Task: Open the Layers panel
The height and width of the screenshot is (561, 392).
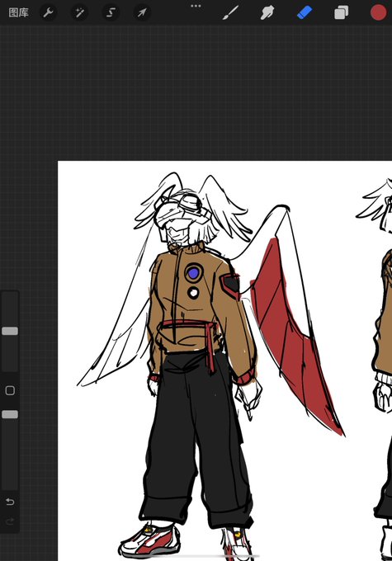Action: click(x=341, y=13)
